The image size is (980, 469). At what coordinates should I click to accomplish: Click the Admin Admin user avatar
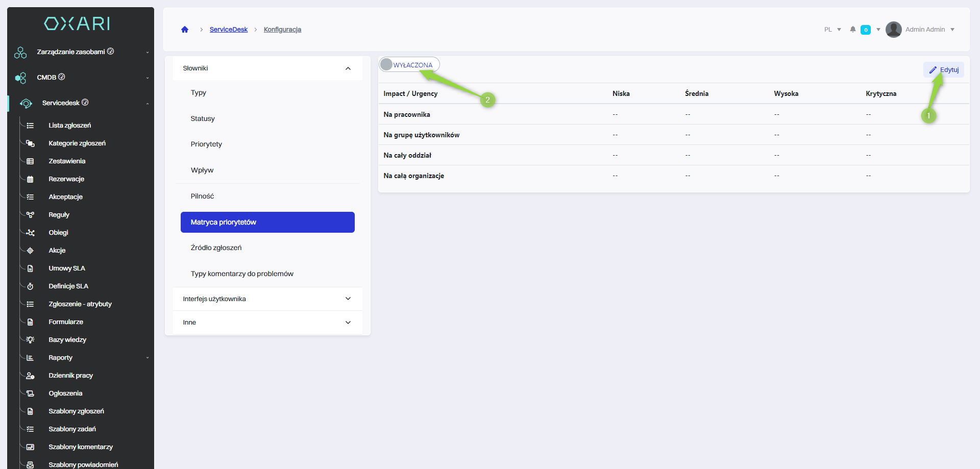coord(893,30)
